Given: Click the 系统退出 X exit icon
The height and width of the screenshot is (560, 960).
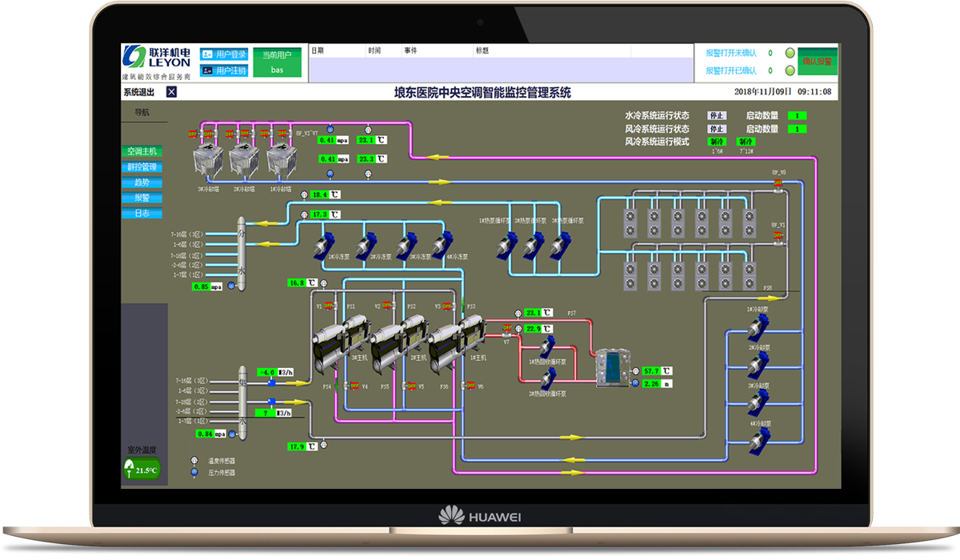Looking at the screenshot, I should point(171,92).
